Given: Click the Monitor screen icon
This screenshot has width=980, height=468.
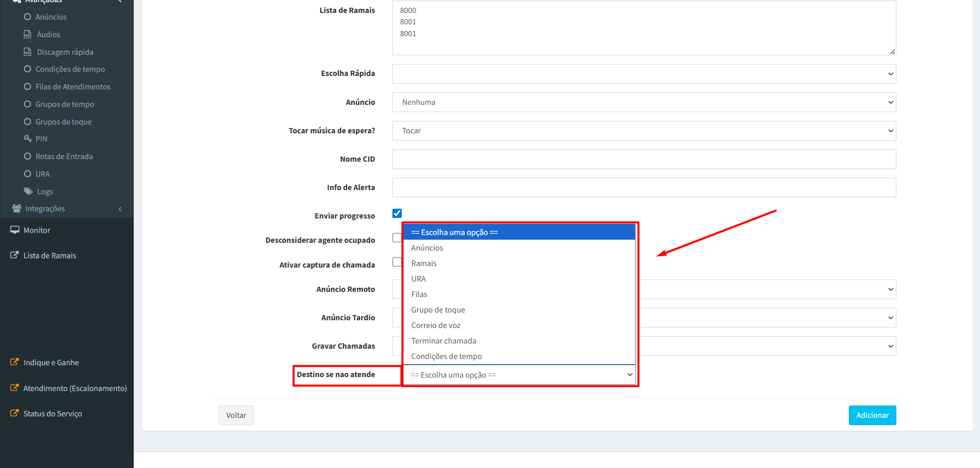Looking at the screenshot, I should [x=15, y=230].
